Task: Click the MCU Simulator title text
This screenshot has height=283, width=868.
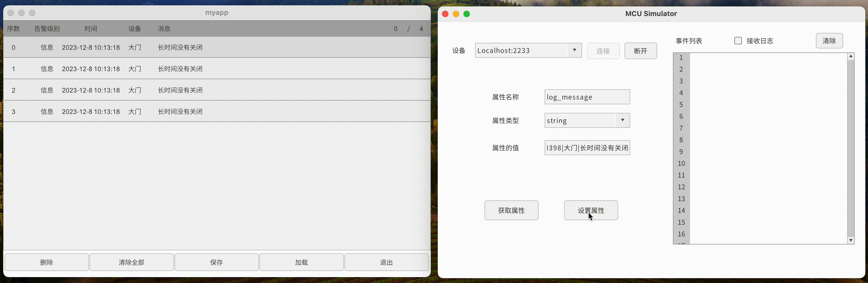Action: coord(651,13)
